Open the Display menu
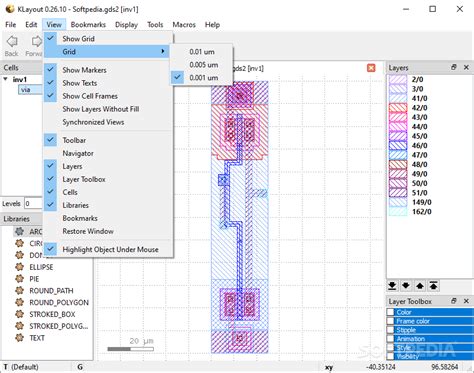The width and height of the screenshot is (474, 373). (x=126, y=25)
